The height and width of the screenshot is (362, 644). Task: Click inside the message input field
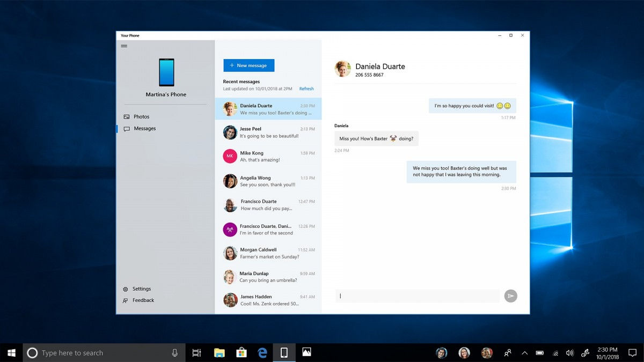(x=418, y=295)
